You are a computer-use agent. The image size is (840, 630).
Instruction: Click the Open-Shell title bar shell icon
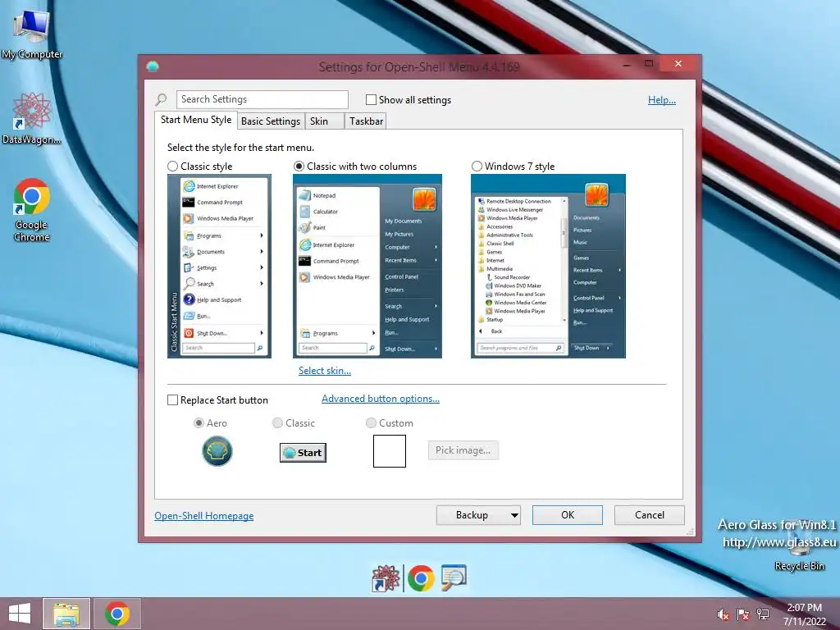[153, 66]
